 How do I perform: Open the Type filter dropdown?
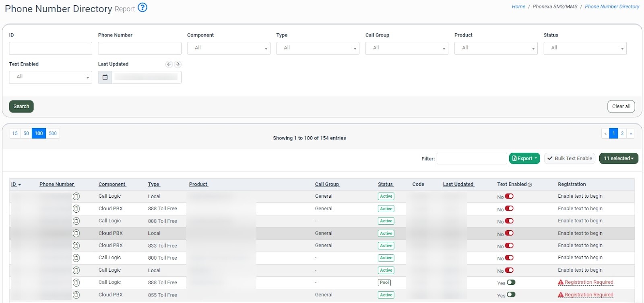(x=318, y=48)
